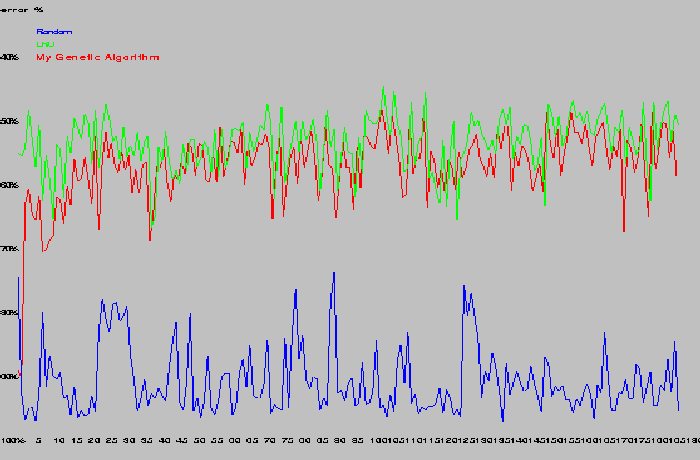Click the x-axis tick label 85
The height and width of the screenshot is (460, 700).
tap(322, 440)
